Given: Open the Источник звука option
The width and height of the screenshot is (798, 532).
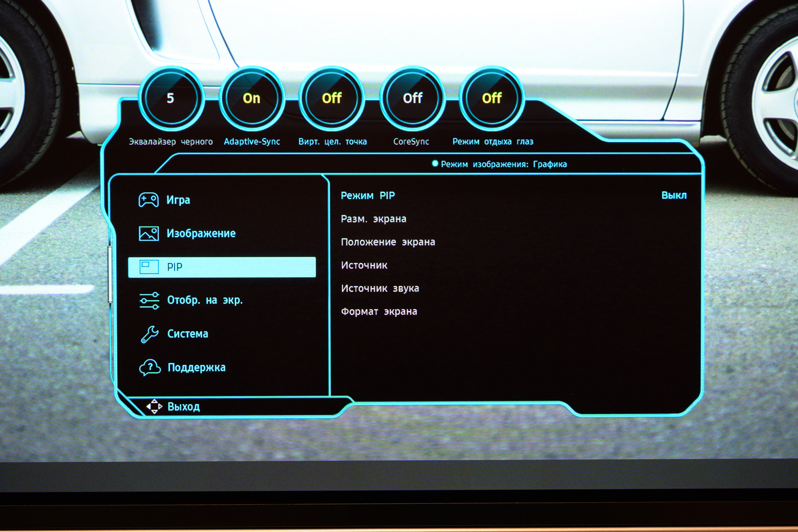Looking at the screenshot, I should (379, 288).
